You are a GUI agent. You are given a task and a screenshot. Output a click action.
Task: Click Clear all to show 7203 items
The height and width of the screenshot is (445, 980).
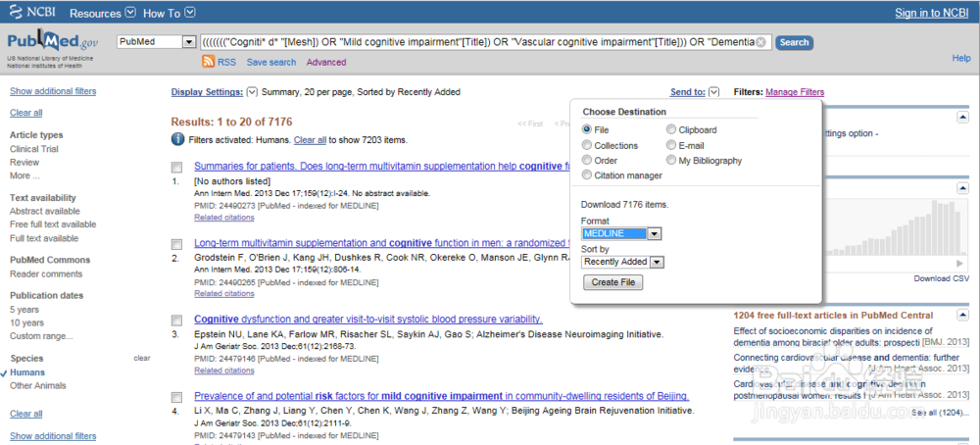tap(310, 140)
